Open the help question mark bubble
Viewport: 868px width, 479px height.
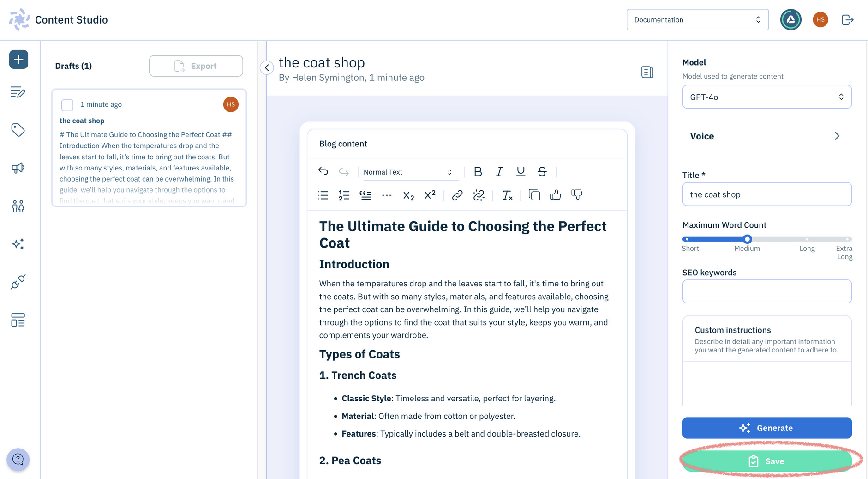click(18, 460)
